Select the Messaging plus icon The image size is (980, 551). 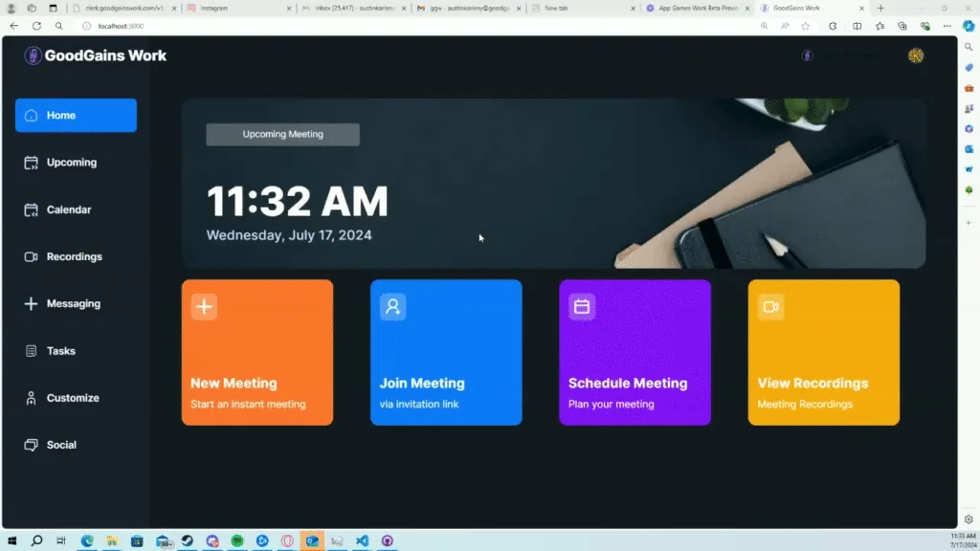[29, 303]
